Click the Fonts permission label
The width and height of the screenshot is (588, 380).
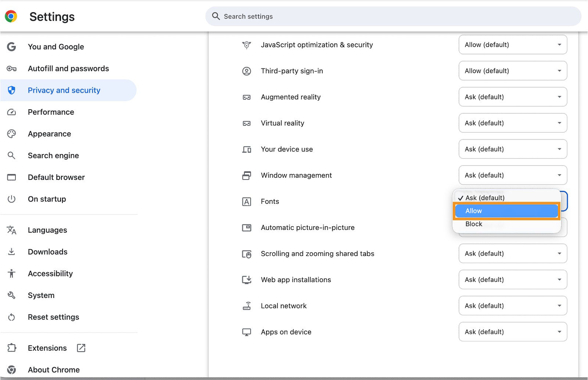point(270,201)
